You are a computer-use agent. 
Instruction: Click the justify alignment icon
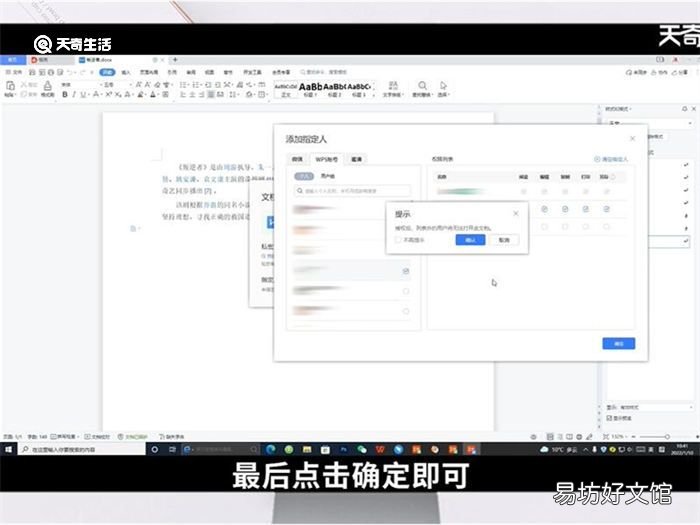click(x=211, y=94)
